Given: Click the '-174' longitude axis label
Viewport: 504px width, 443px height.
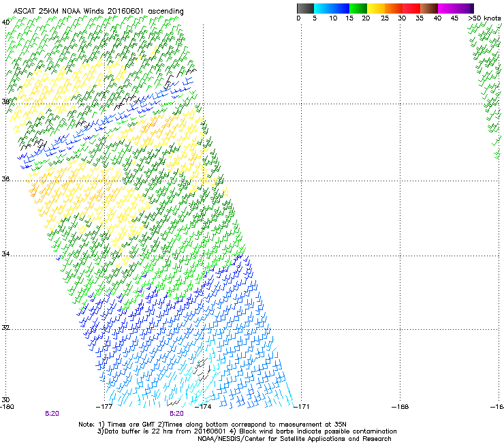Looking at the screenshot, I should [x=203, y=407].
